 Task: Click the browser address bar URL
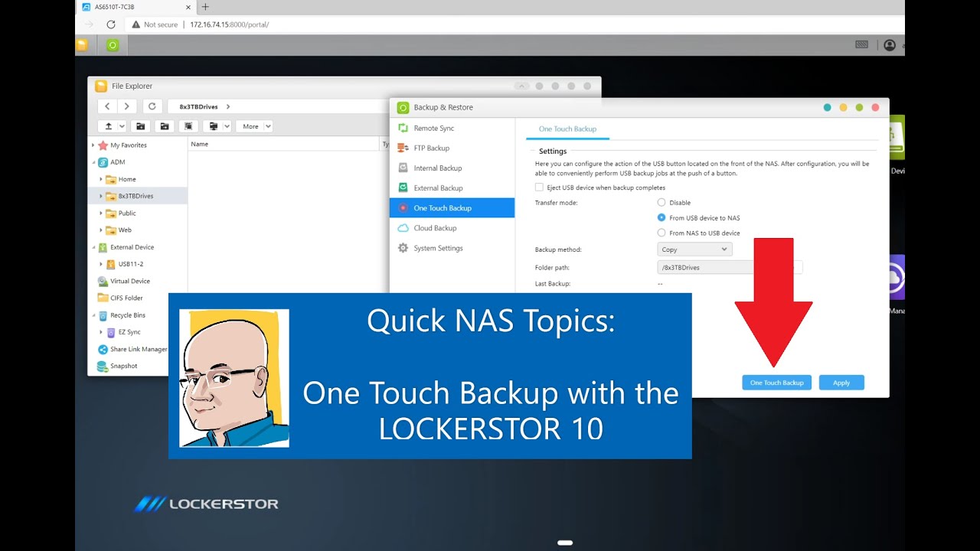coord(230,24)
